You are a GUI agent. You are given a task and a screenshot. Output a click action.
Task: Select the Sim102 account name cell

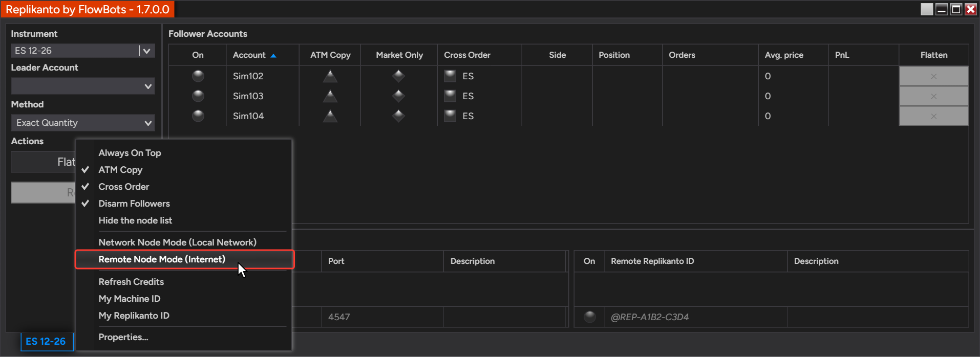click(x=262, y=76)
